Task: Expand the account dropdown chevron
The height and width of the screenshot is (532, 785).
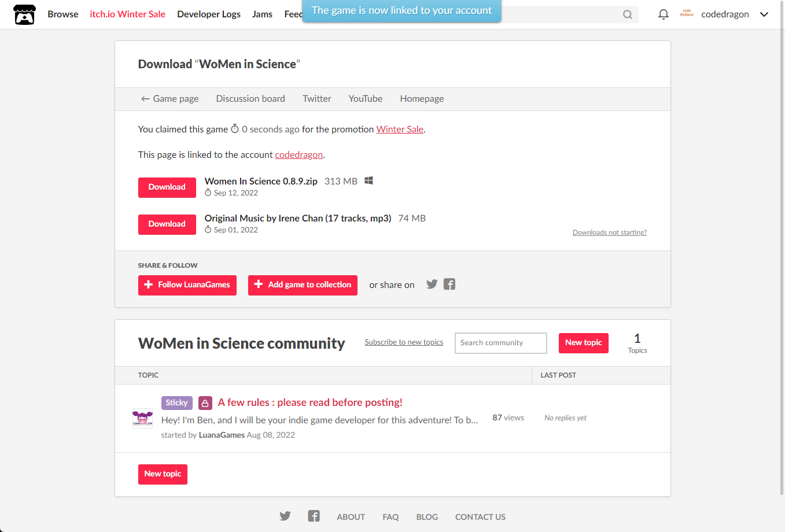Action: [764, 14]
